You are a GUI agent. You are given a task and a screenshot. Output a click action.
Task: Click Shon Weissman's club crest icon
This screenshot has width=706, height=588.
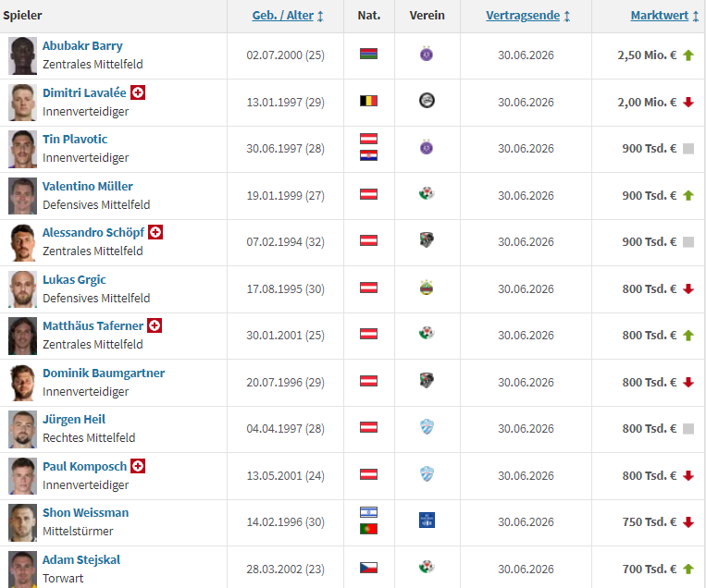(x=427, y=521)
